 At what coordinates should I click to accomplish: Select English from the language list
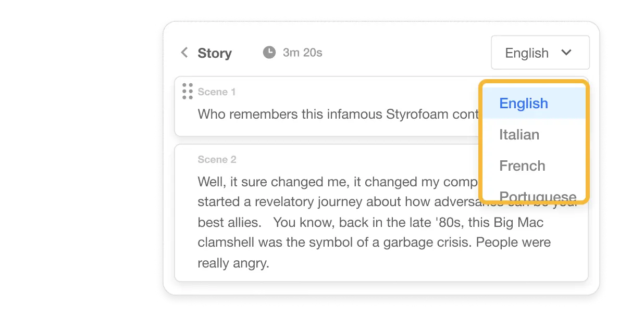click(x=523, y=103)
